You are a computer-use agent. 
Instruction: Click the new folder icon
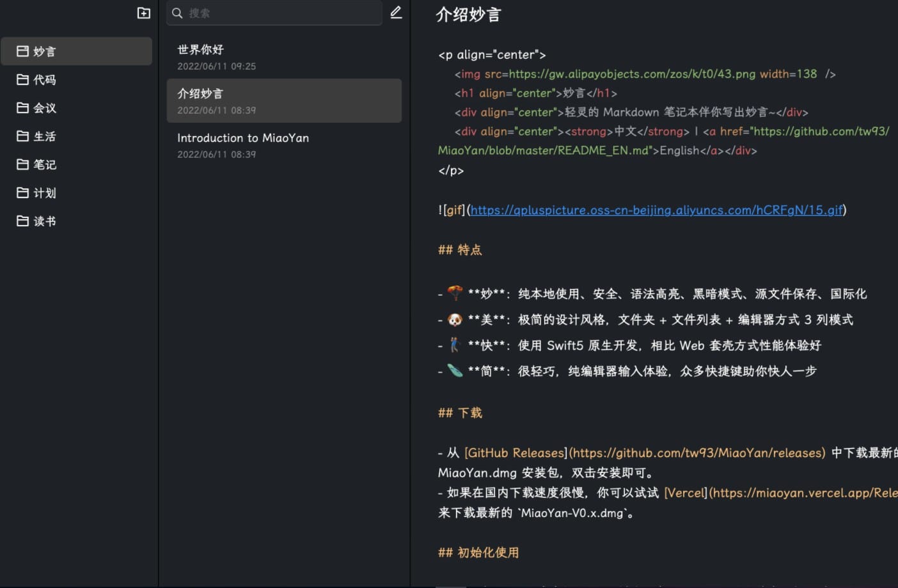coord(144,13)
